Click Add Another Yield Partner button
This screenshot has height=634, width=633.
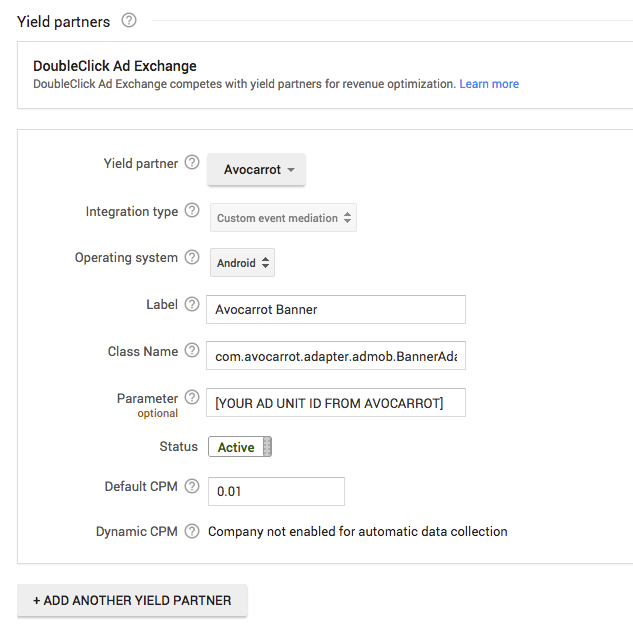point(132,600)
